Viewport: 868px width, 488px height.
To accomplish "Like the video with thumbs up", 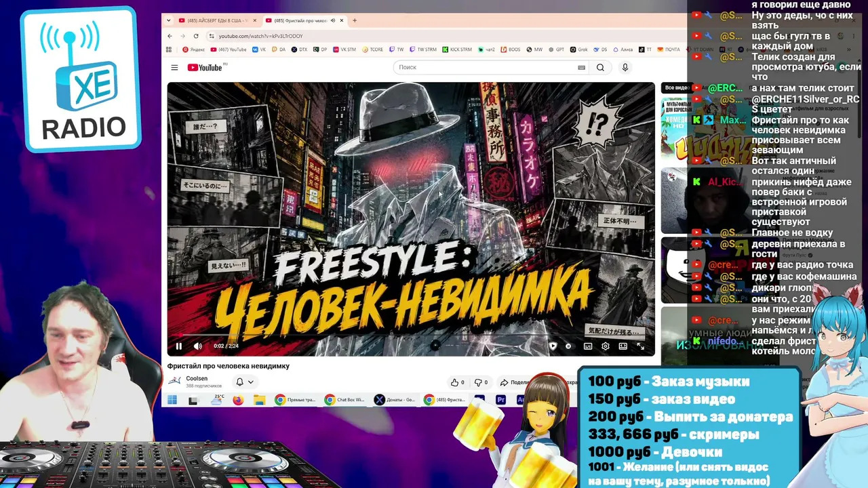I will [458, 382].
